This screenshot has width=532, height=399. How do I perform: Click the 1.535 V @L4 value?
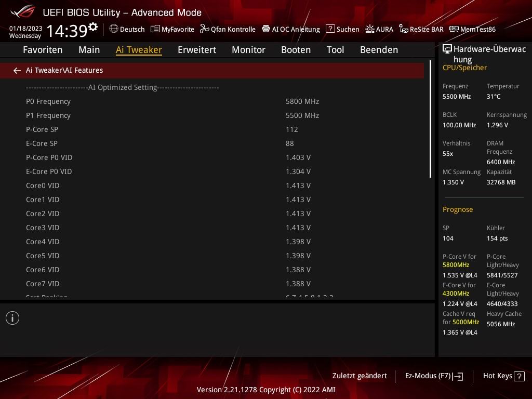460,275
